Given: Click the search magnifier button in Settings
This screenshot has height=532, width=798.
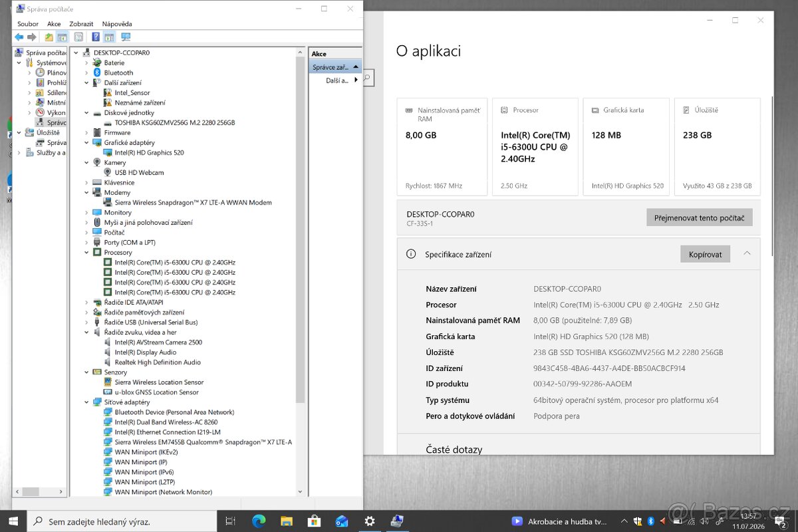Looking at the screenshot, I should 368,78.
